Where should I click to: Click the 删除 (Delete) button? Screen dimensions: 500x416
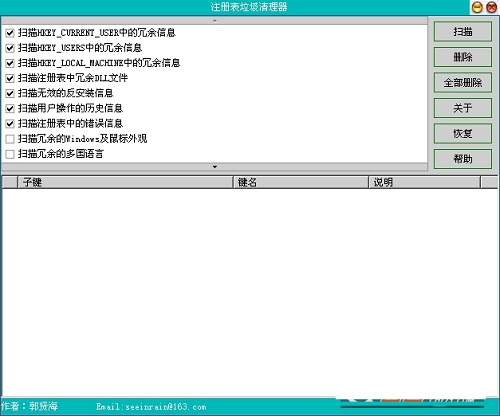[x=463, y=57]
